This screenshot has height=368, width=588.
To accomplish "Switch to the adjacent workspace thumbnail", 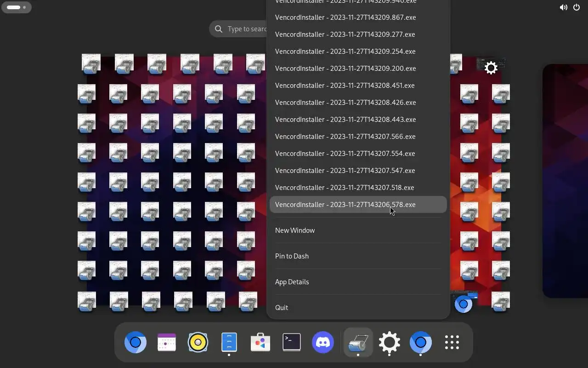I will pyautogui.click(x=565, y=181).
